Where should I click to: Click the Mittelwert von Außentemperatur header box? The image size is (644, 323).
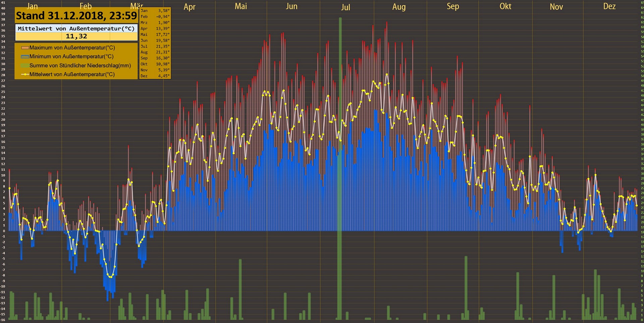76,28
